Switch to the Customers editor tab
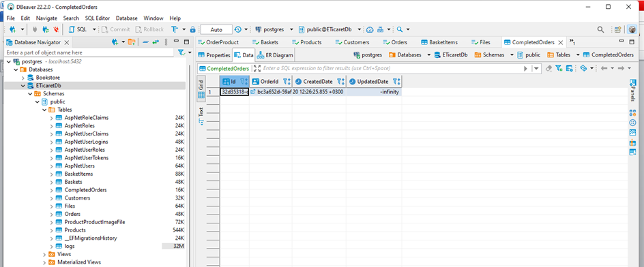Screen dimensions: 644x267 click(352, 42)
